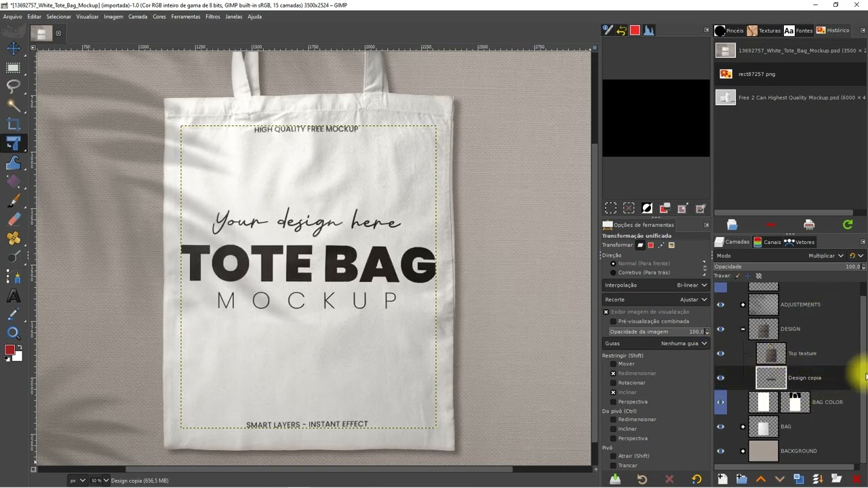
Task: Expand the ADJUSTEMENTS layer group
Action: 743,305
